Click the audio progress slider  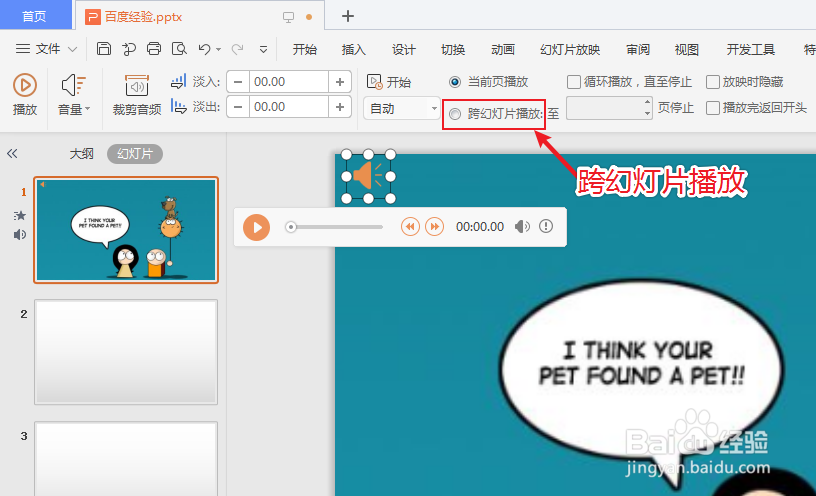334,227
